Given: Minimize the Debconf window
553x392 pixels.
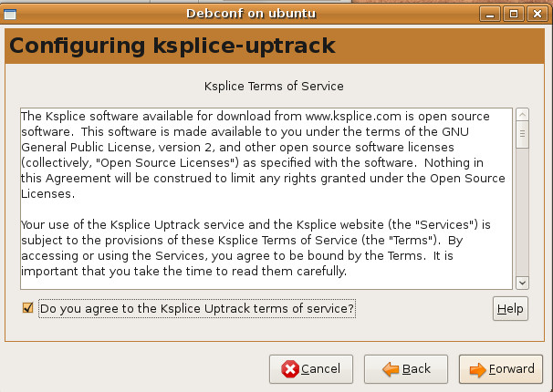Looking at the screenshot, I should [489, 14].
